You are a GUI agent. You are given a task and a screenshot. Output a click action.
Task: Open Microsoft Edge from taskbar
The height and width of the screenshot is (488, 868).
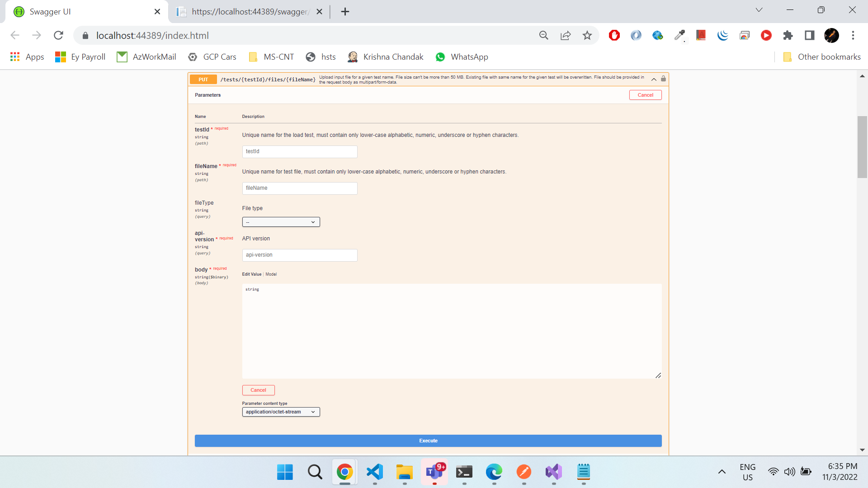(494, 472)
